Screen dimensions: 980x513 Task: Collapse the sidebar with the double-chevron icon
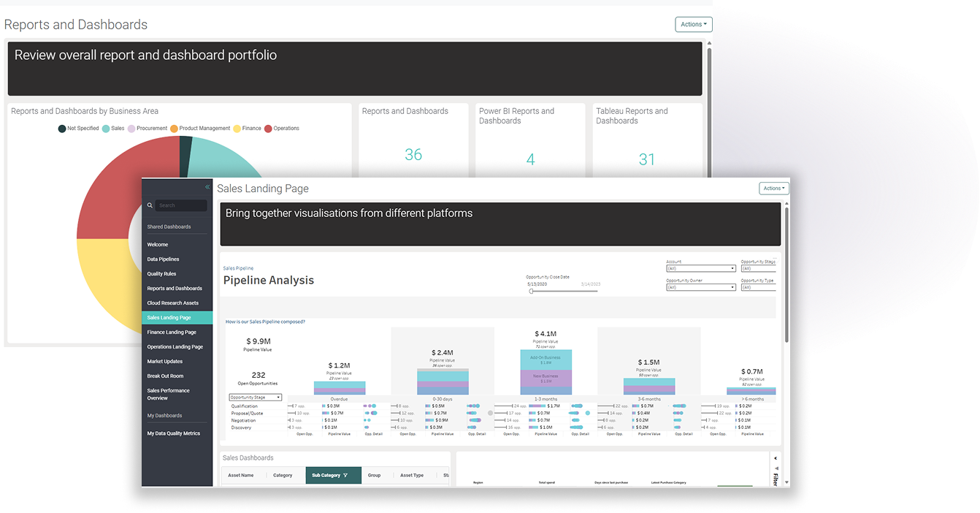coord(207,188)
